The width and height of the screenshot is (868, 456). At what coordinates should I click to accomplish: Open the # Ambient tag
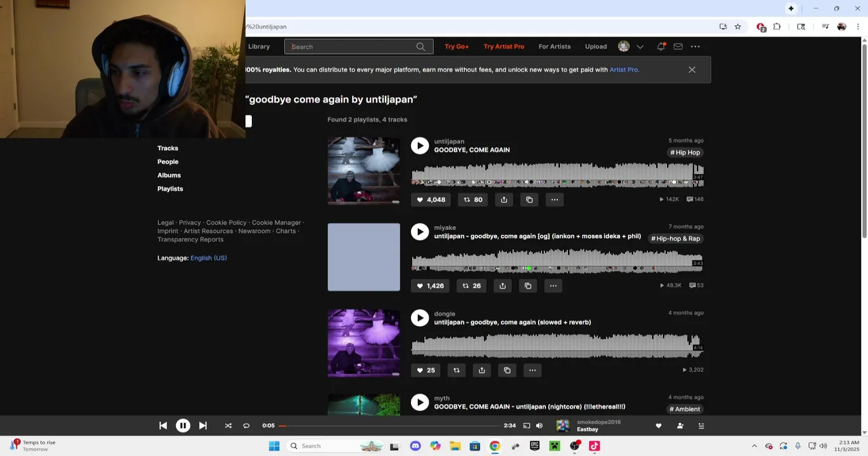685,409
